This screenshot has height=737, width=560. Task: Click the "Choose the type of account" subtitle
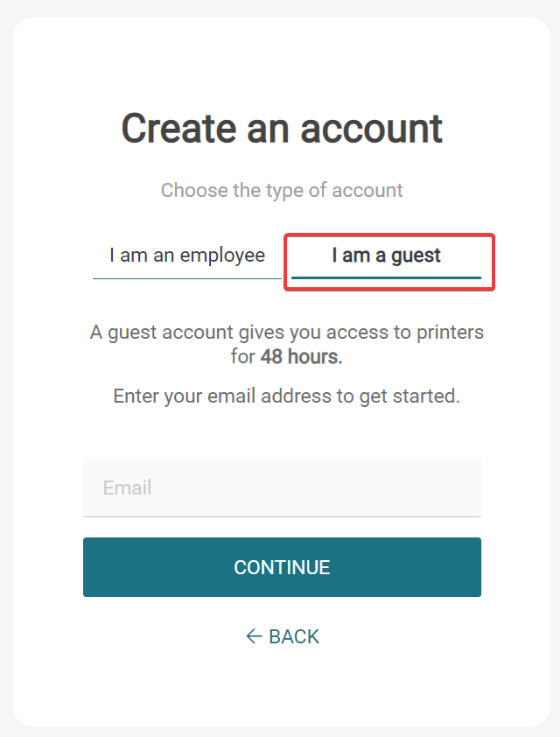tap(282, 190)
